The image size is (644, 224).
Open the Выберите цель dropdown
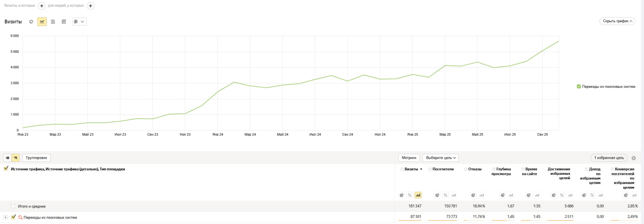click(440, 158)
